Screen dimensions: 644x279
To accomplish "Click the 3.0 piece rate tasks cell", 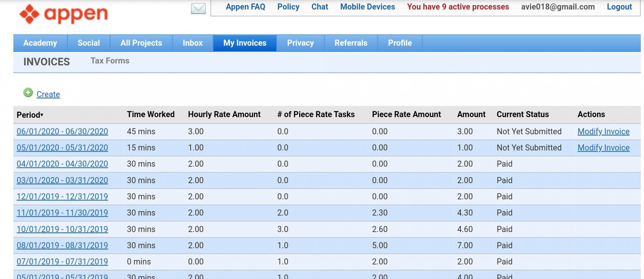I will pyautogui.click(x=283, y=229).
